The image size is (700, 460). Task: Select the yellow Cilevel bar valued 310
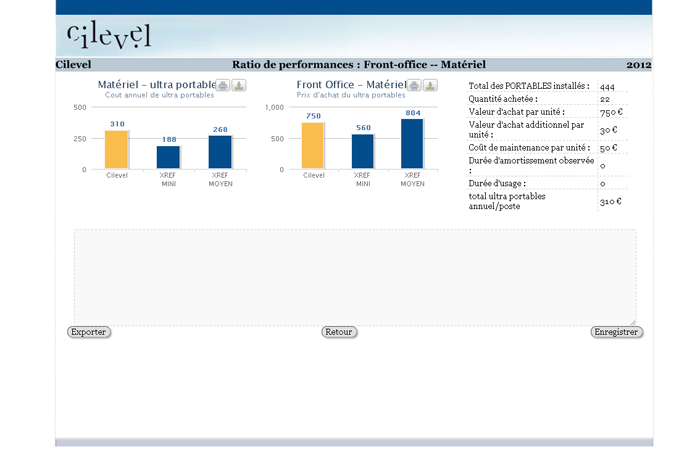tap(117, 150)
